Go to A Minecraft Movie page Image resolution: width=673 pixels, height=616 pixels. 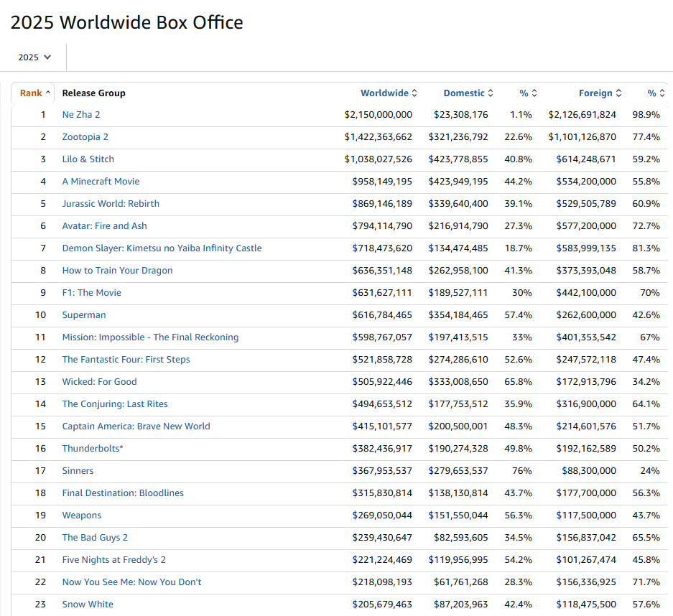tap(101, 182)
